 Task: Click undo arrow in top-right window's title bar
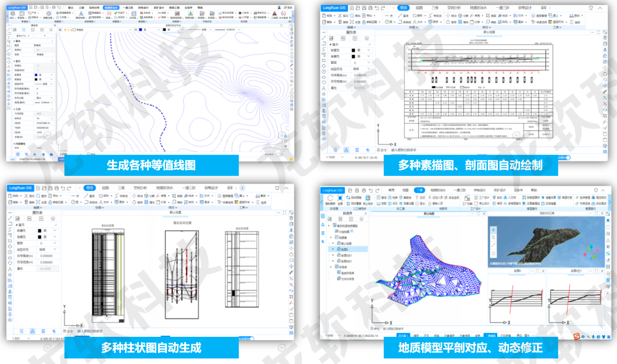[377, 8]
